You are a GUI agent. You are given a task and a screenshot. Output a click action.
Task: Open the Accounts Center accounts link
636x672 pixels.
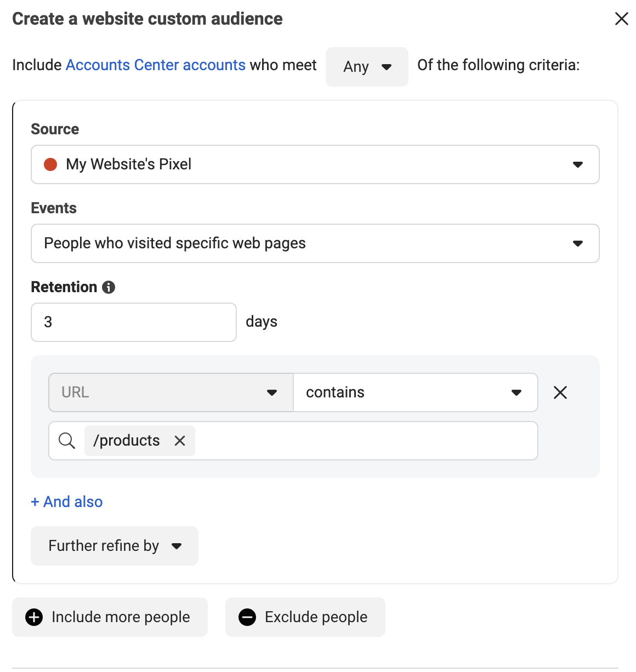coord(156,65)
